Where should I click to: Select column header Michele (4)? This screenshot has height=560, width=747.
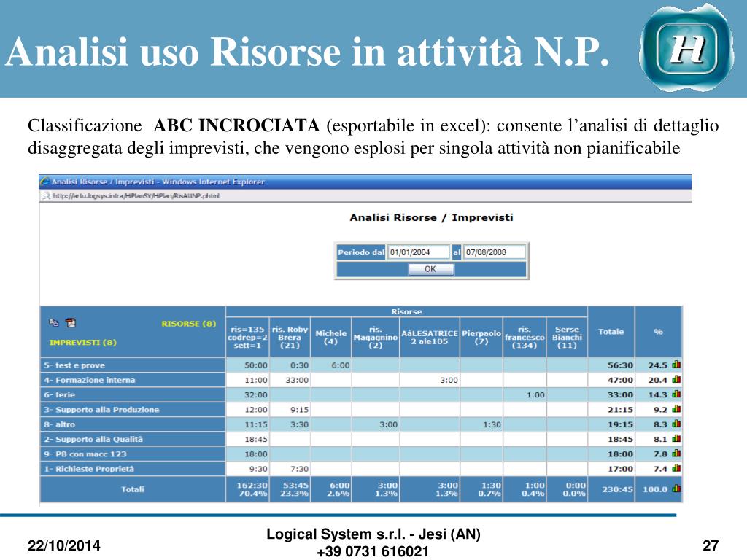pos(330,337)
